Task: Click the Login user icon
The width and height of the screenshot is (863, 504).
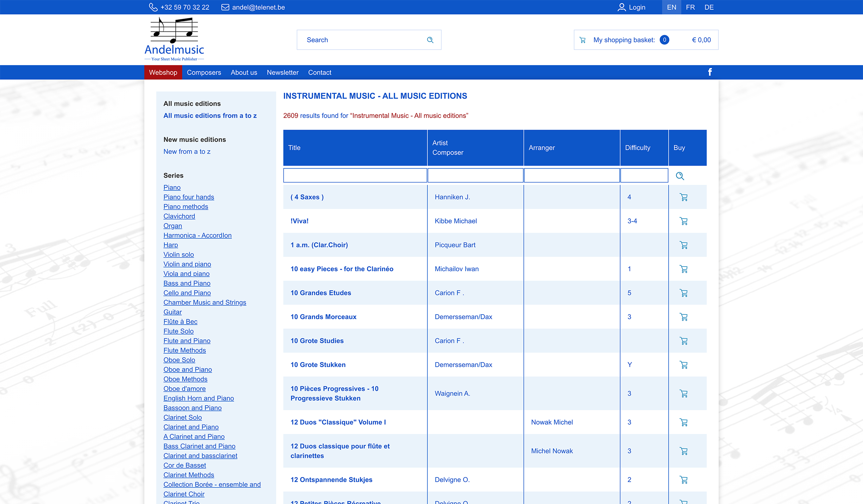Action: pyautogui.click(x=621, y=7)
